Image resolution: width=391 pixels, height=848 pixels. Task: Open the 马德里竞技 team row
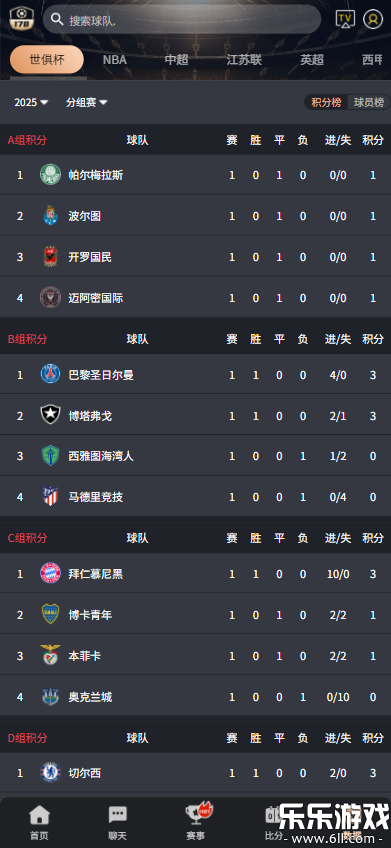195,496
